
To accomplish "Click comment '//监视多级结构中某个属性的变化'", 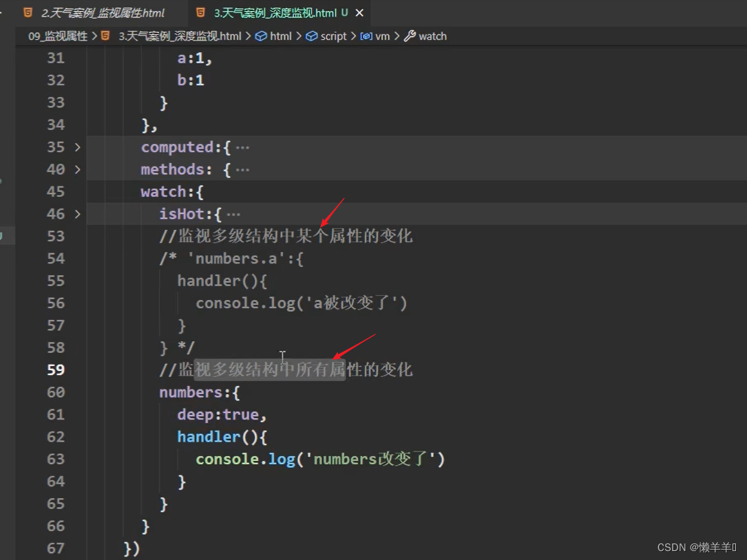I will pos(286,236).
